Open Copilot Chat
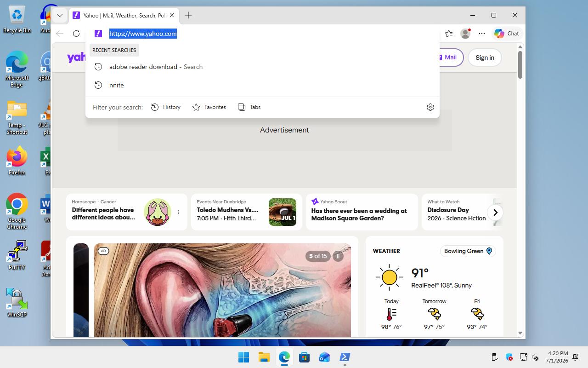The width and height of the screenshot is (588, 368). 507,34
